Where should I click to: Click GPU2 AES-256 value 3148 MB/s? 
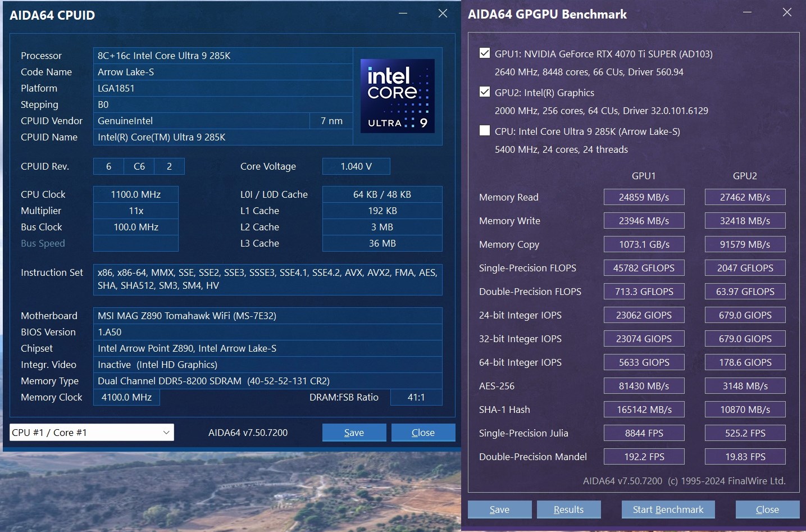coord(745,386)
